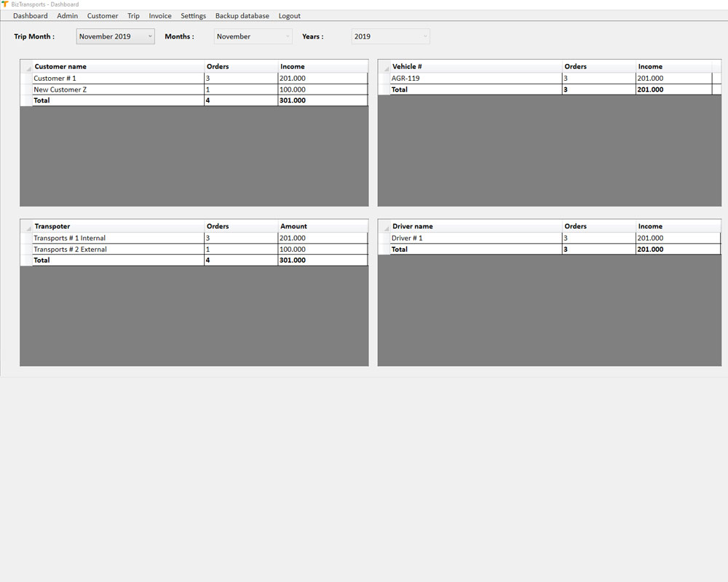Click Driver # 1 income 201.000 cell

point(678,238)
